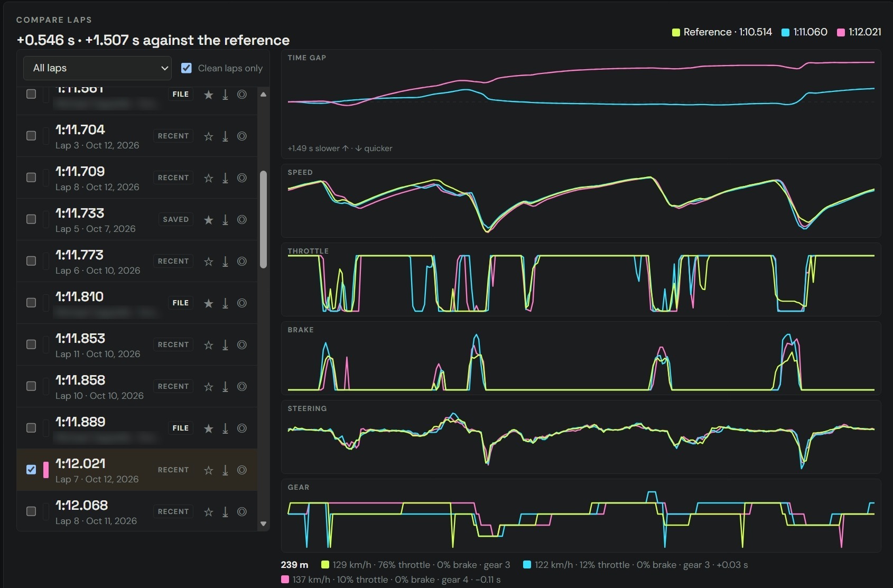Tick the checkbox for lap 1:11.733
Viewport: 893px width, 588px height.
click(x=31, y=219)
